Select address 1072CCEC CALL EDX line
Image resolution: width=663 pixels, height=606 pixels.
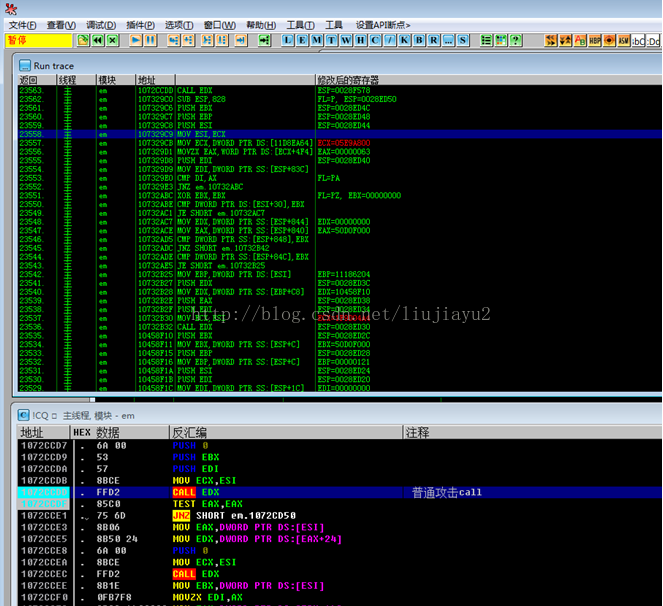340,574
